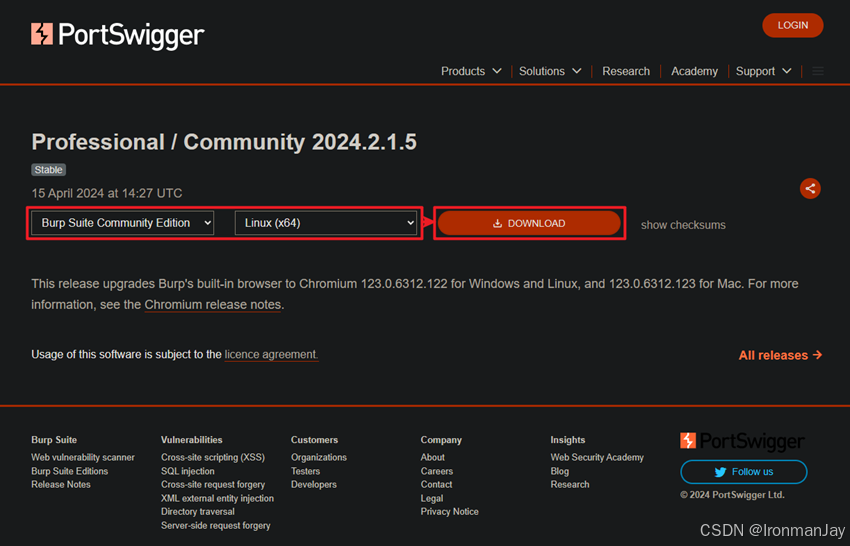This screenshot has height=546, width=850.
Task: Open Web Security Academy footer link
Action: pyautogui.click(x=597, y=457)
